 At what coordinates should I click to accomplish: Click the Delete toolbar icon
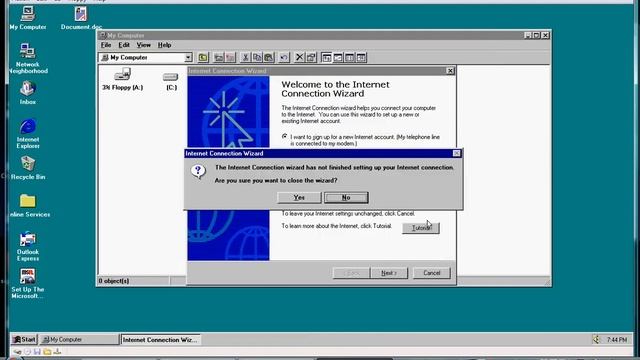[x=299, y=58]
